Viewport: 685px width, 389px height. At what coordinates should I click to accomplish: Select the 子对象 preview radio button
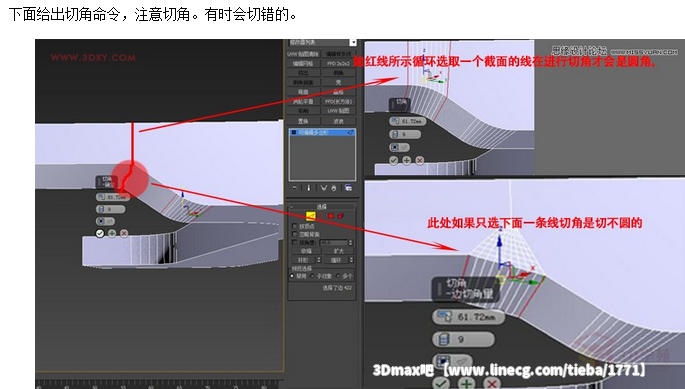tap(312, 276)
